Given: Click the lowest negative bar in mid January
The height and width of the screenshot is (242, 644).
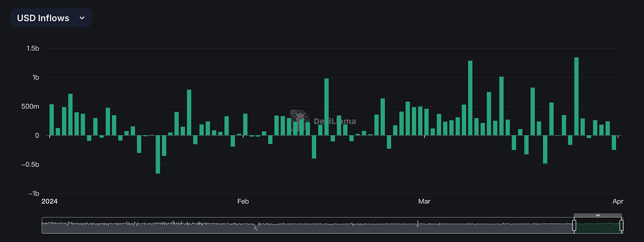Looking at the screenshot, I should click(x=158, y=154).
